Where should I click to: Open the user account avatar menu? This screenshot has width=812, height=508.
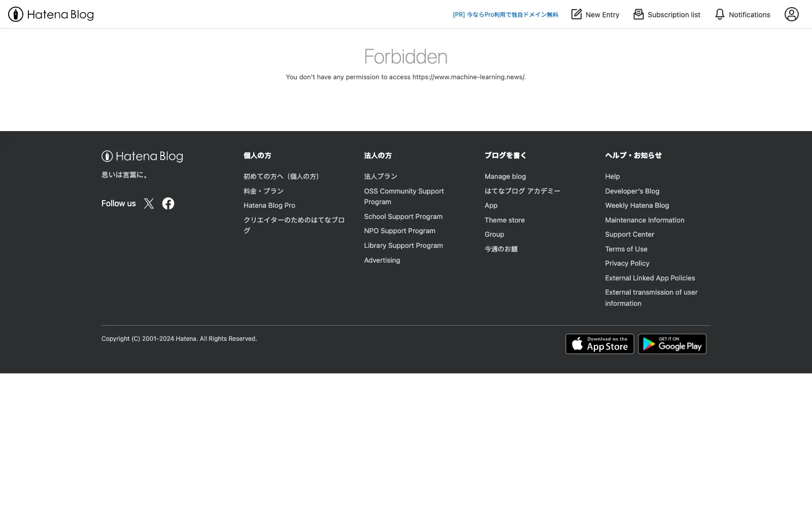(x=792, y=14)
